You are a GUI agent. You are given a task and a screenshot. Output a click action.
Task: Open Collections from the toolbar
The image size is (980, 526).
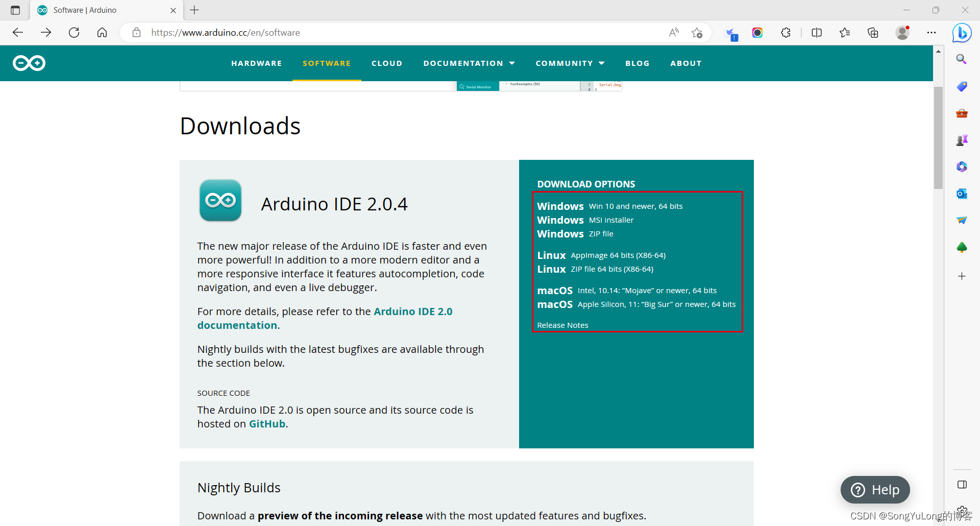[x=873, y=32]
